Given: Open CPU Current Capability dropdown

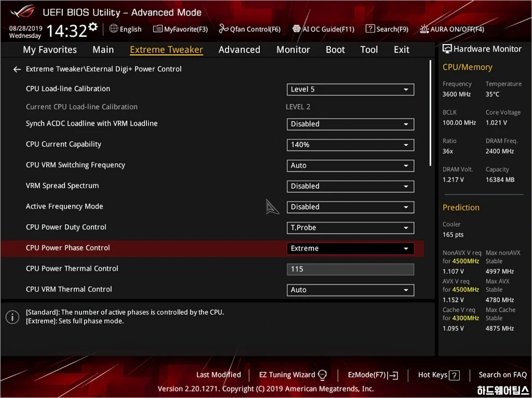Looking at the screenshot, I should click(x=350, y=145).
